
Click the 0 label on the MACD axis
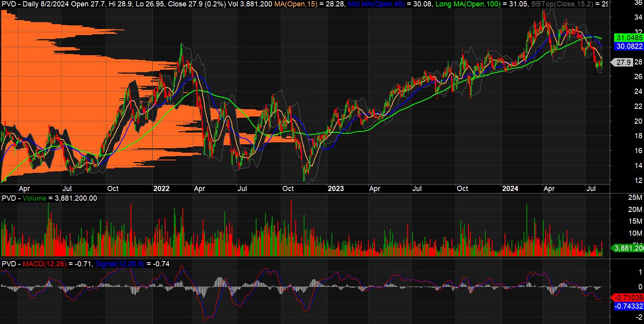(640, 287)
